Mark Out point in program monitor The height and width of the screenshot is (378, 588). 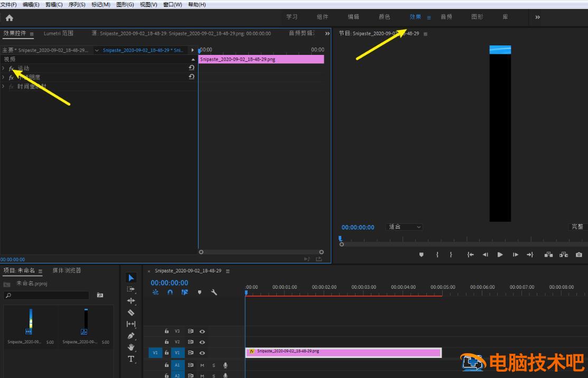point(451,255)
